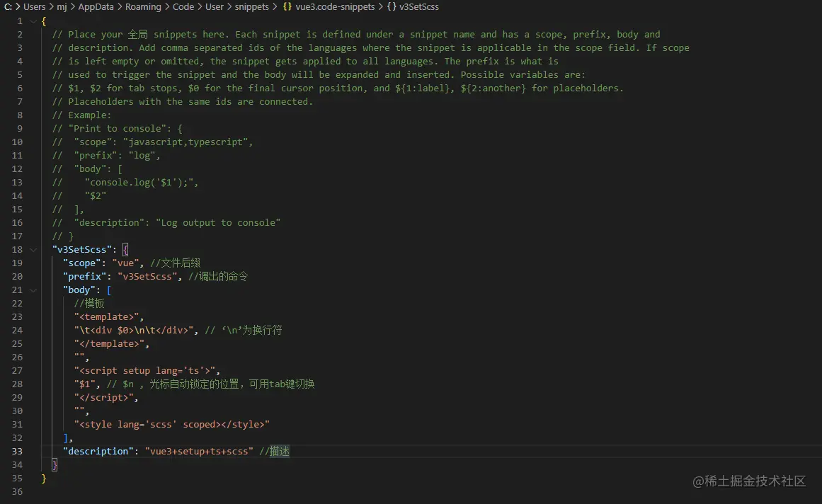
Task: Click the "<template>" string
Action: click(106, 317)
